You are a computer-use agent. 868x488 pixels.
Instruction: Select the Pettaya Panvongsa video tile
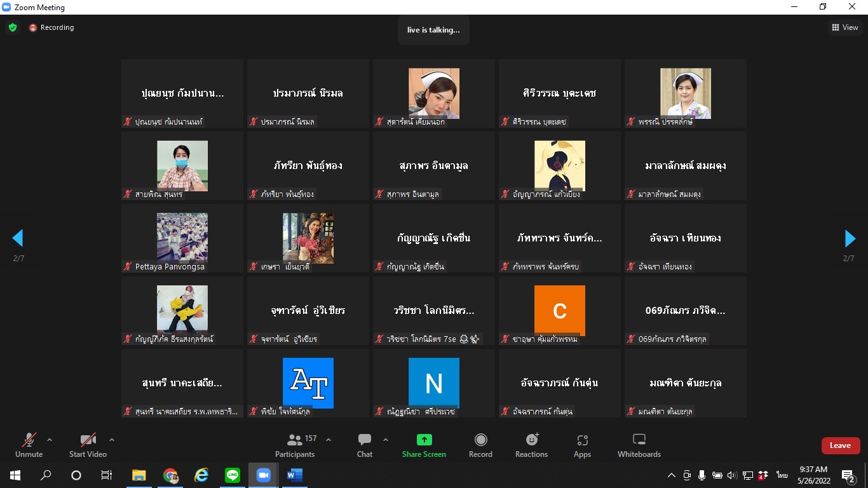(182, 238)
